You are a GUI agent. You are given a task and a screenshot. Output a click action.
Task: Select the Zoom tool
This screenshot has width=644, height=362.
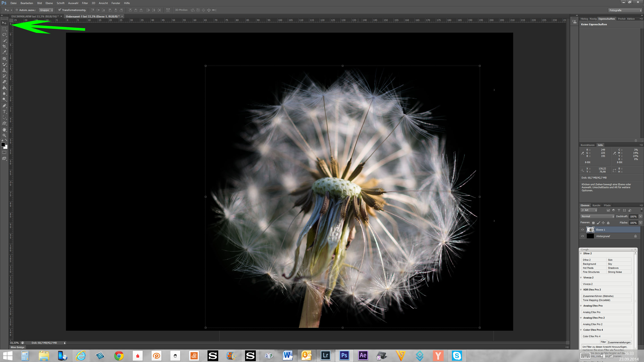4,135
